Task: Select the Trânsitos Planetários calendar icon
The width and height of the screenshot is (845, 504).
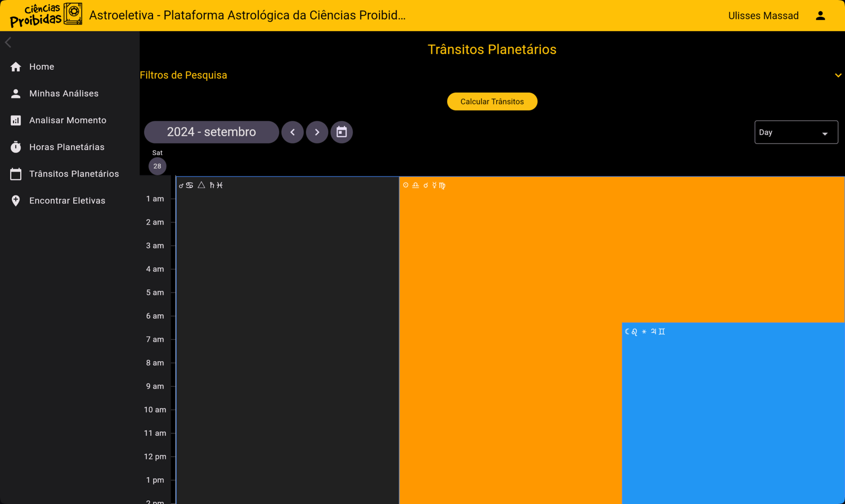Action: coord(16,174)
